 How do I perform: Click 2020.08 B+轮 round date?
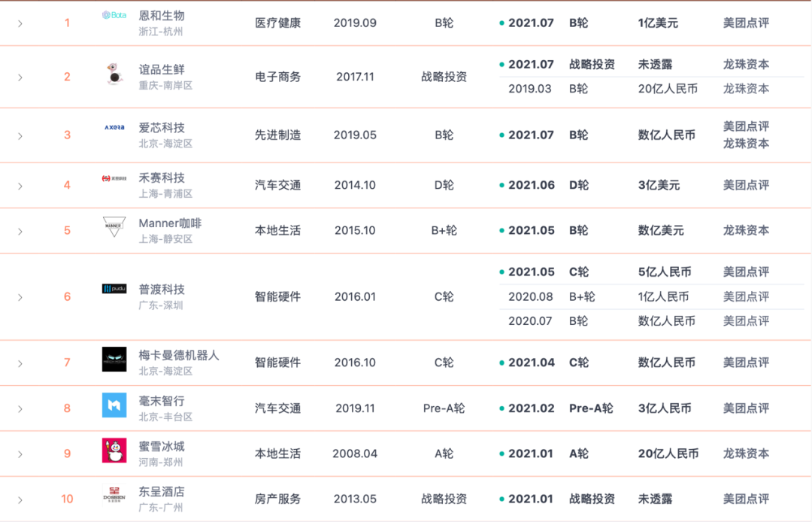click(530, 297)
